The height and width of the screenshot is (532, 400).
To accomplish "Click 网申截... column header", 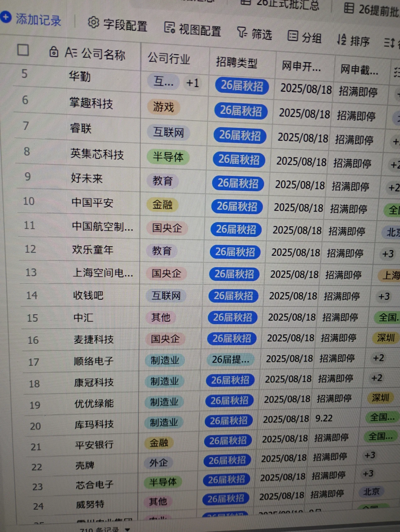I will click(359, 70).
